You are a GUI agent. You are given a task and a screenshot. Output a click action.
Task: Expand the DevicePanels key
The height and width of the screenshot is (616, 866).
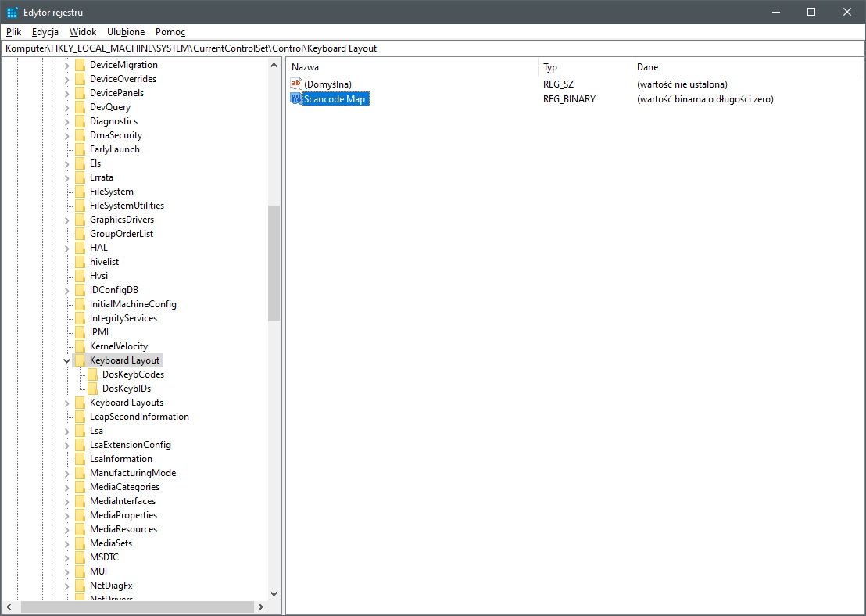point(67,93)
